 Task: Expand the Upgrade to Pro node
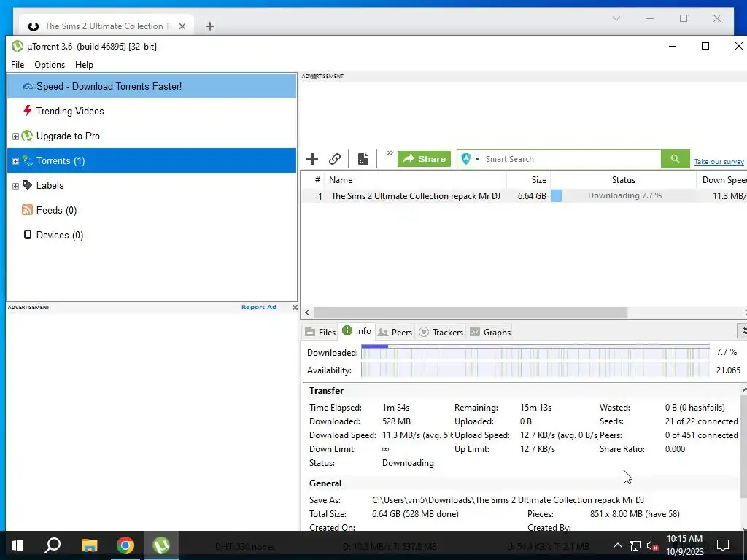coord(15,136)
